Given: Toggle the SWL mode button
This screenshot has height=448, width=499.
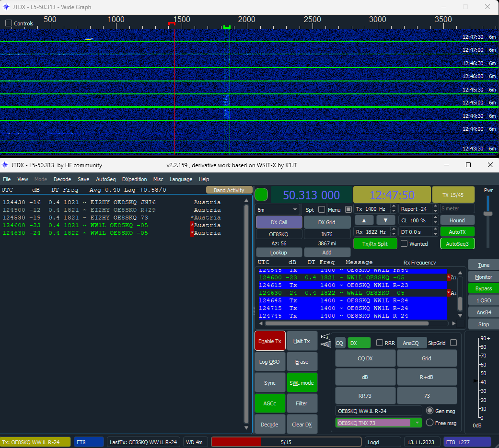Looking at the screenshot, I should 302,383.
